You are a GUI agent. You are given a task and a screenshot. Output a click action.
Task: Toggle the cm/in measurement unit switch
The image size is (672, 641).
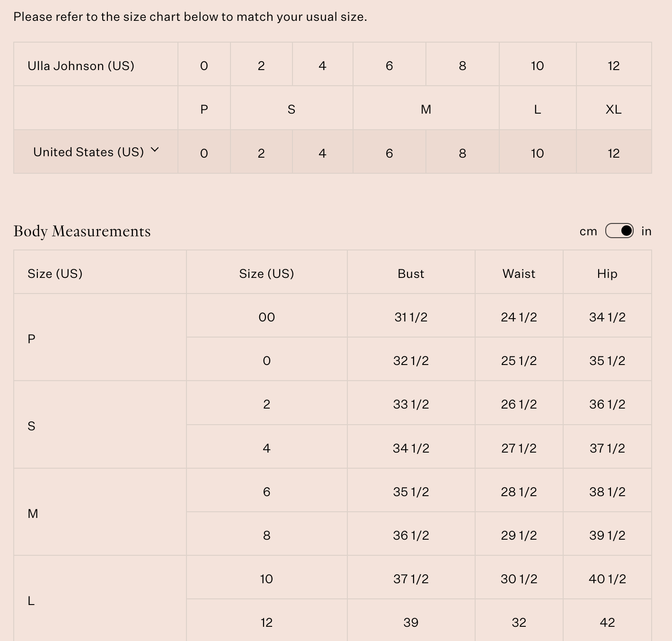[x=619, y=231]
